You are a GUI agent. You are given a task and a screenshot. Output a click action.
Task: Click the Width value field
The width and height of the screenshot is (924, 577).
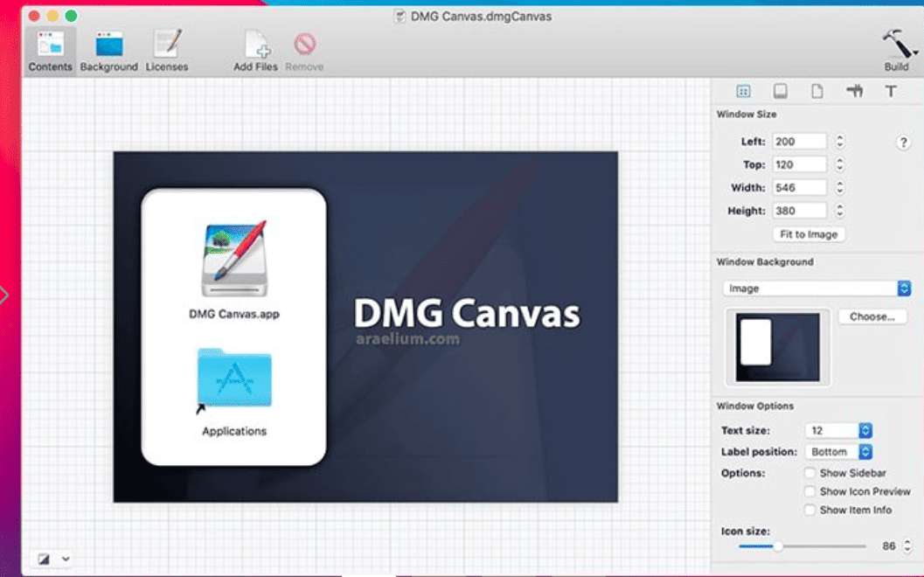[x=799, y=187]
